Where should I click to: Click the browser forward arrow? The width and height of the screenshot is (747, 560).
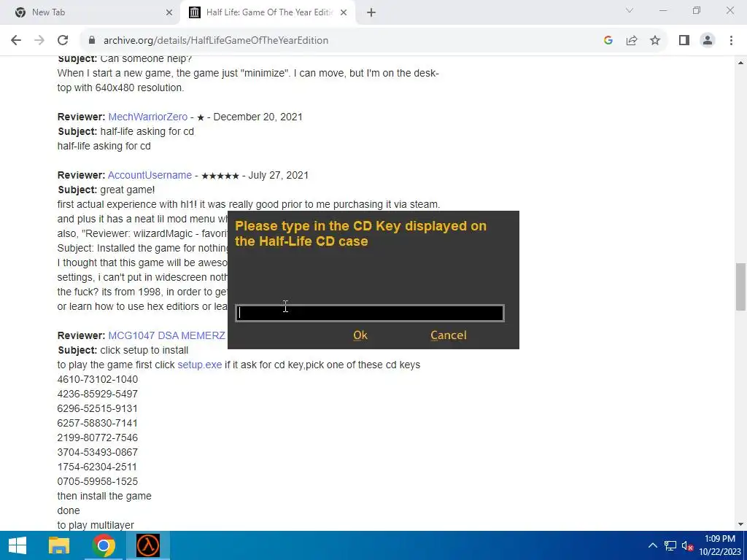click(x=39, y=40)
